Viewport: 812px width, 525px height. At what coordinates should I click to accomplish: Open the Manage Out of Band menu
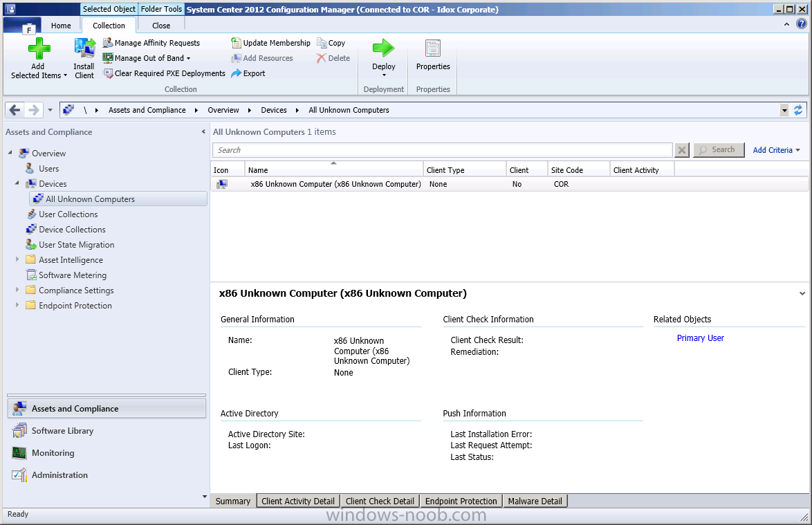point(147,58)
